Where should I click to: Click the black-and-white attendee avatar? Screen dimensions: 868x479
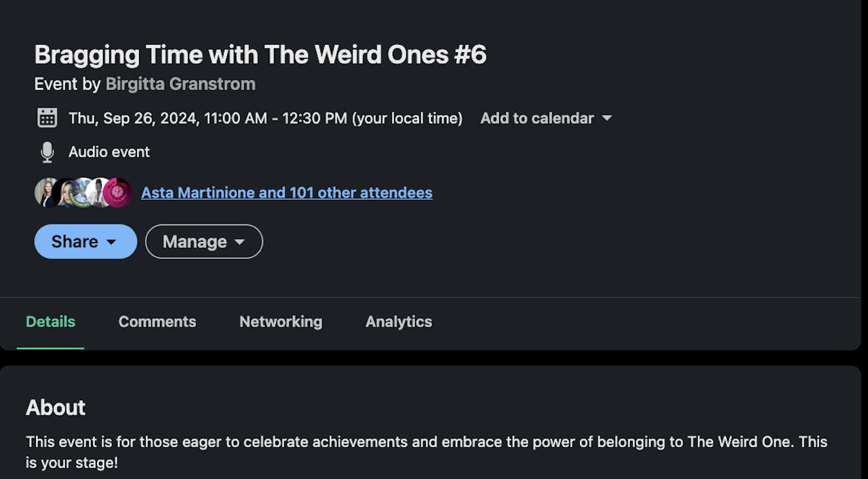tap(100, 192)
